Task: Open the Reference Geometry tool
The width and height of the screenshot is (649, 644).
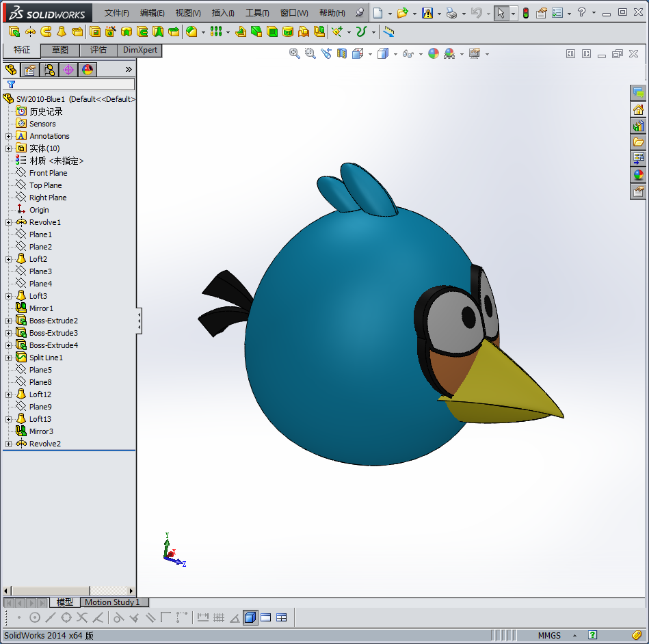Action: click(x=337, y=31)
